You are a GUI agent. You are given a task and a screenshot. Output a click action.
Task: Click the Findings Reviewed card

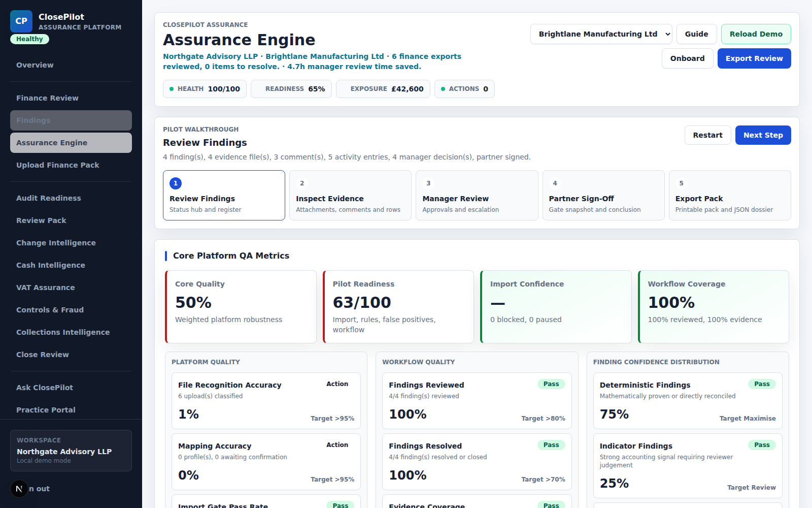point(477,401)
